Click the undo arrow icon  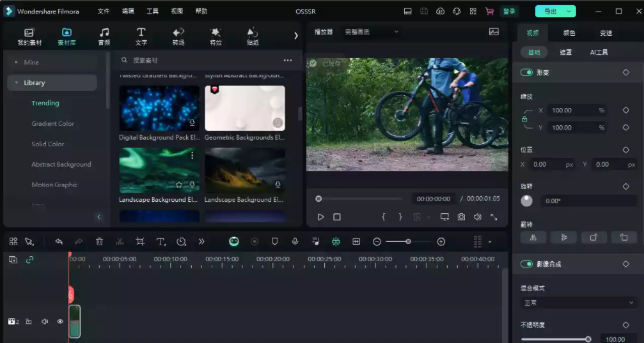[x=59, y=241]
